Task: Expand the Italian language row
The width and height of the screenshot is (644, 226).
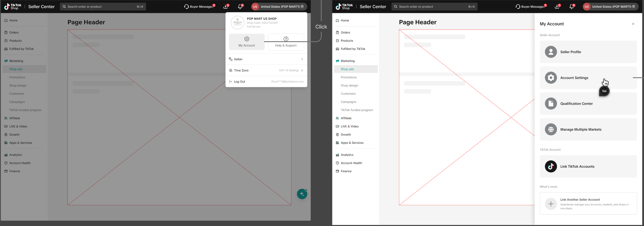Action: [266, 59]
